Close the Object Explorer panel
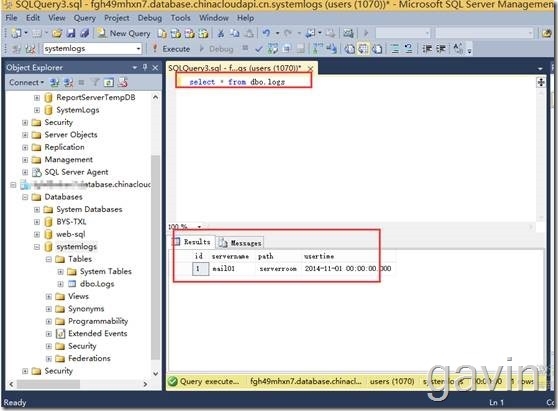Viewport: 558px width, 411px height. (x=156, y=67)
